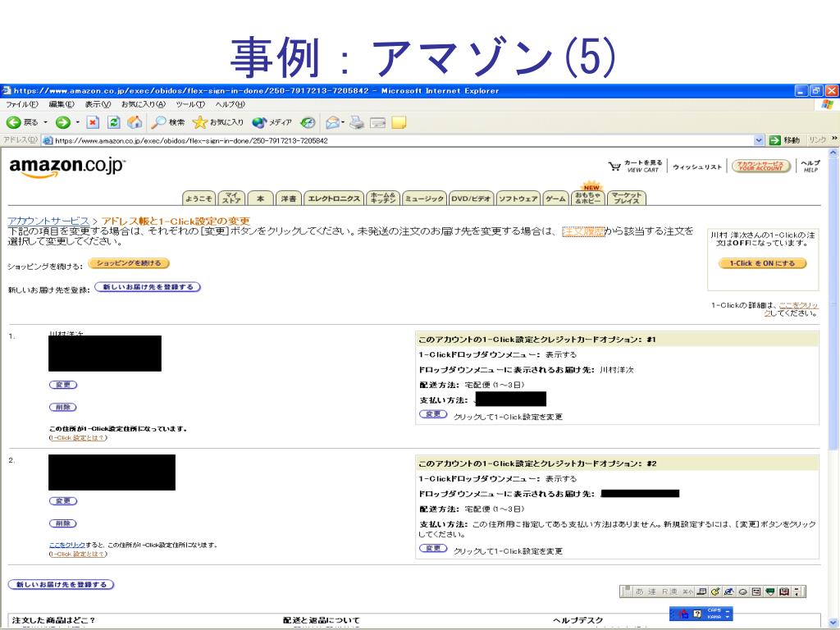The height and width of the screenshot is (630, 840).
Task: Click the amazon.co.jp logo
Action: (67, 167)
